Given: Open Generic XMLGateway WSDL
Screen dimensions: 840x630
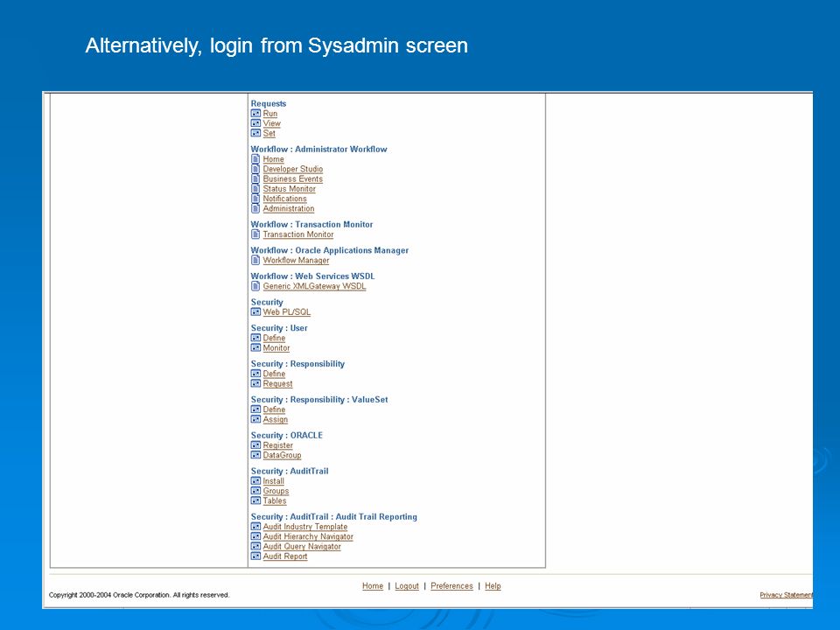Looking at the screenshot, I should (314, 286).
